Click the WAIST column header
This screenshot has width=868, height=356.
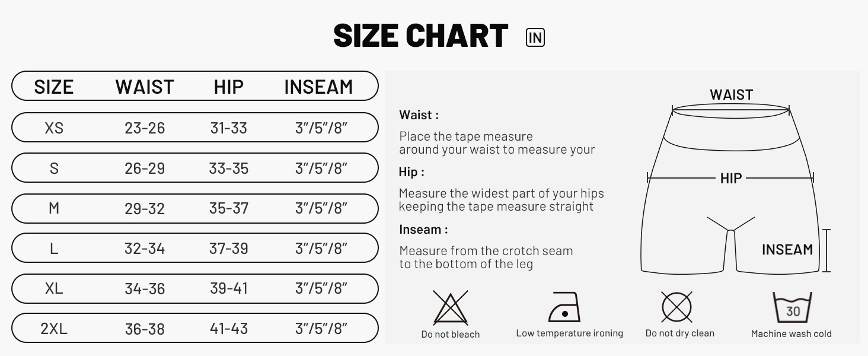click(x=145, y=87)
